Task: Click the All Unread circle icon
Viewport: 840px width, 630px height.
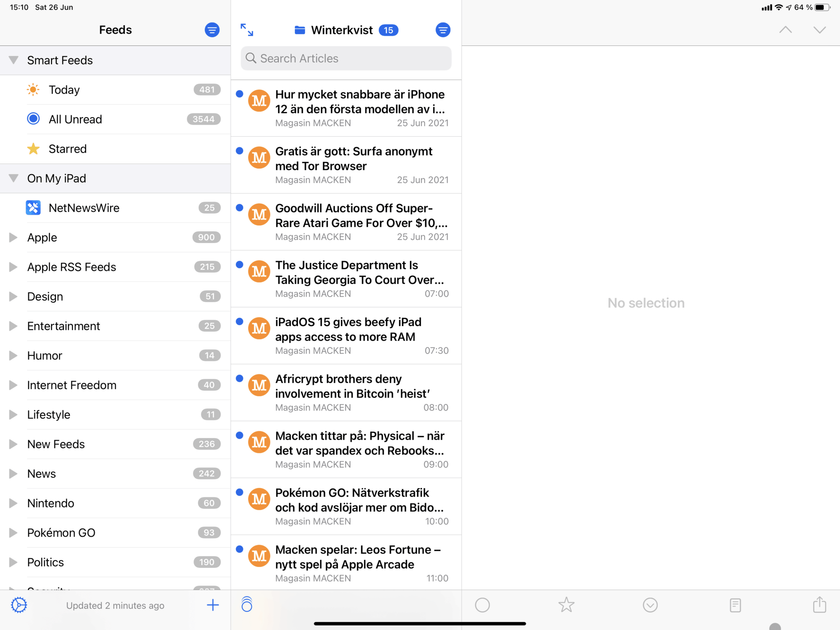Action: click(33, 119)
